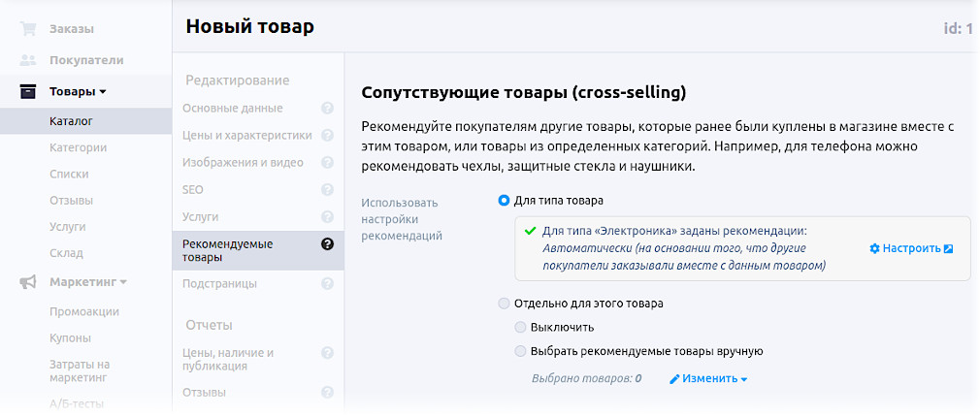Viewport: 980px width, 417px height.
Task: Collapse the Товары menu section
Action: tap(78, 92)
